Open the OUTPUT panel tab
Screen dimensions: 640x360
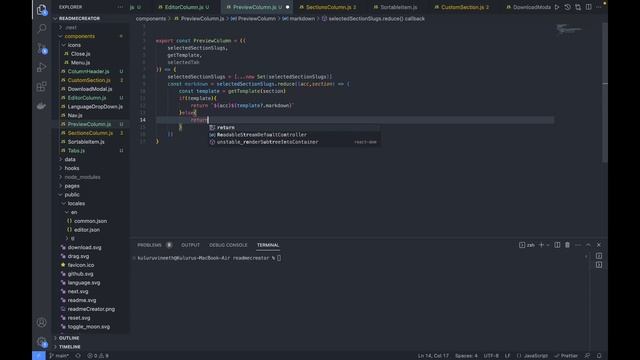coord(190,245)
